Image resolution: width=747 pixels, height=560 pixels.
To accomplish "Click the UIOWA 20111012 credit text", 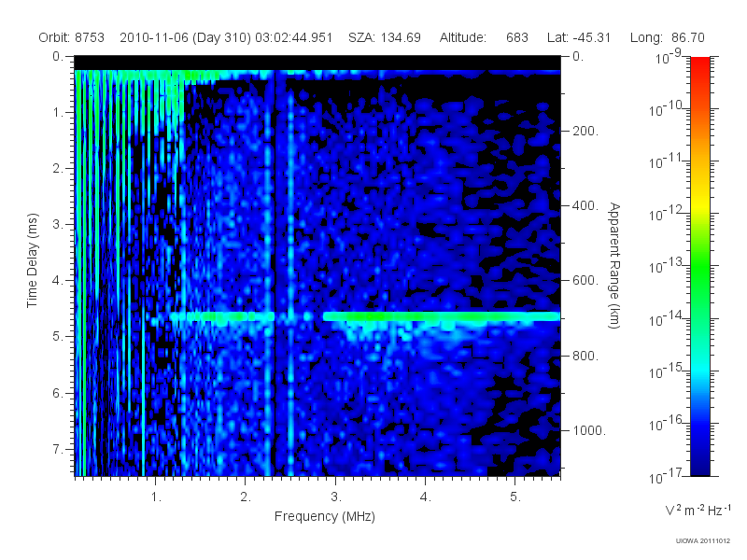I will (x=703, y=541).
